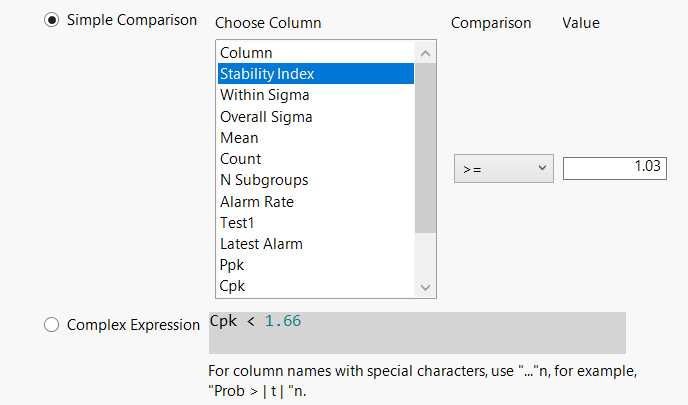Click the comparison Value input field
Image resolution: width=688 pixels, height=405 pixels.
(614, 169)
